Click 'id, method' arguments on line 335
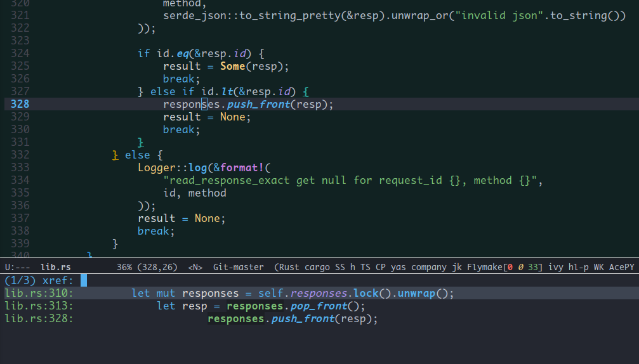Screen dimensions: 639x364 point(194,193)
